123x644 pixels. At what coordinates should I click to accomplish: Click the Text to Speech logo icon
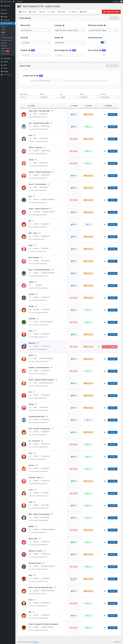pyautogui.click(x=19, y=6)
